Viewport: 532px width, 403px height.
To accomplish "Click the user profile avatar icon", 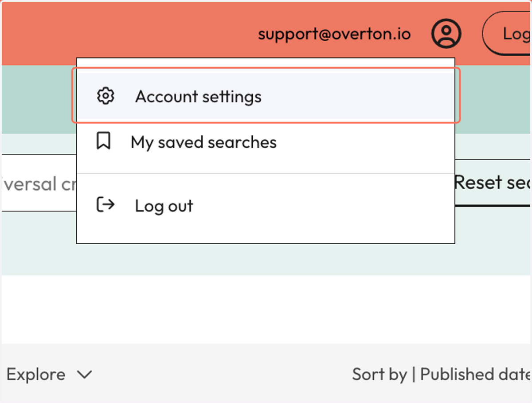I will coord(446,34).
